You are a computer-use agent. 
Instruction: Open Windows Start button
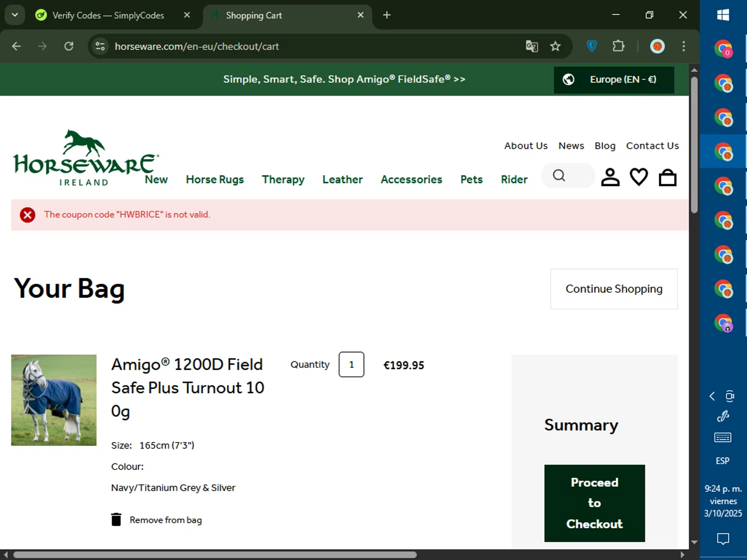723,15
